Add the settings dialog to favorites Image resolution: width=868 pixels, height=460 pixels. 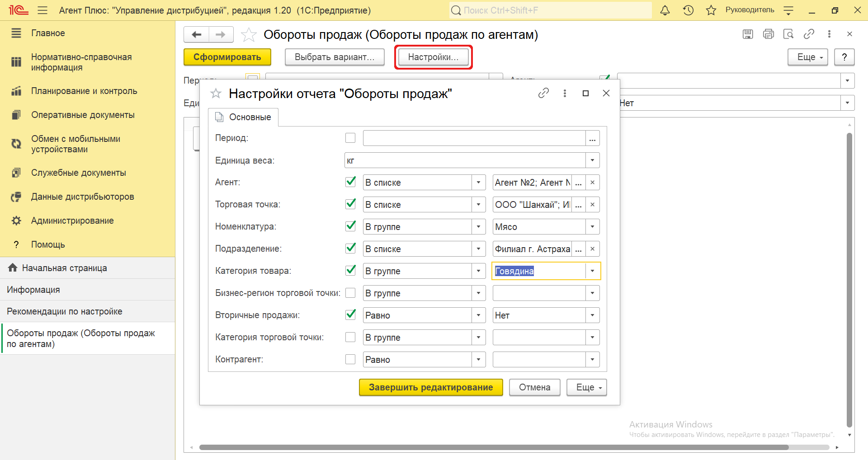coord(216,94)
